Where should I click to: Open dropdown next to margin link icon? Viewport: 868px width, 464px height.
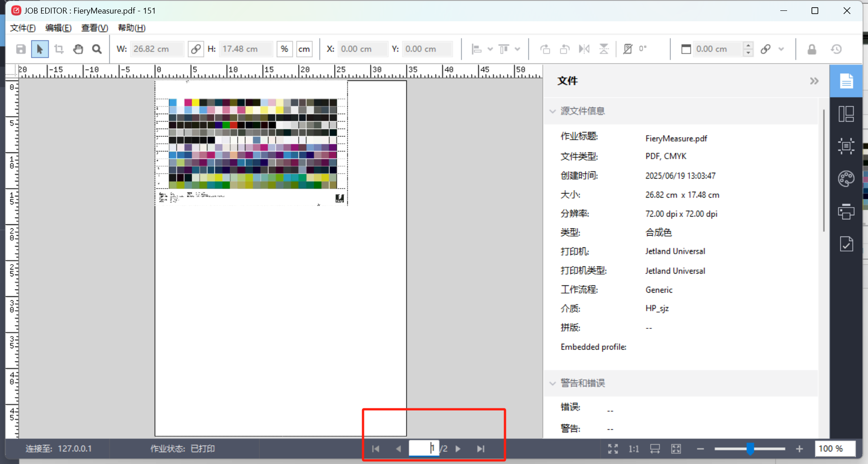point(781,49)
